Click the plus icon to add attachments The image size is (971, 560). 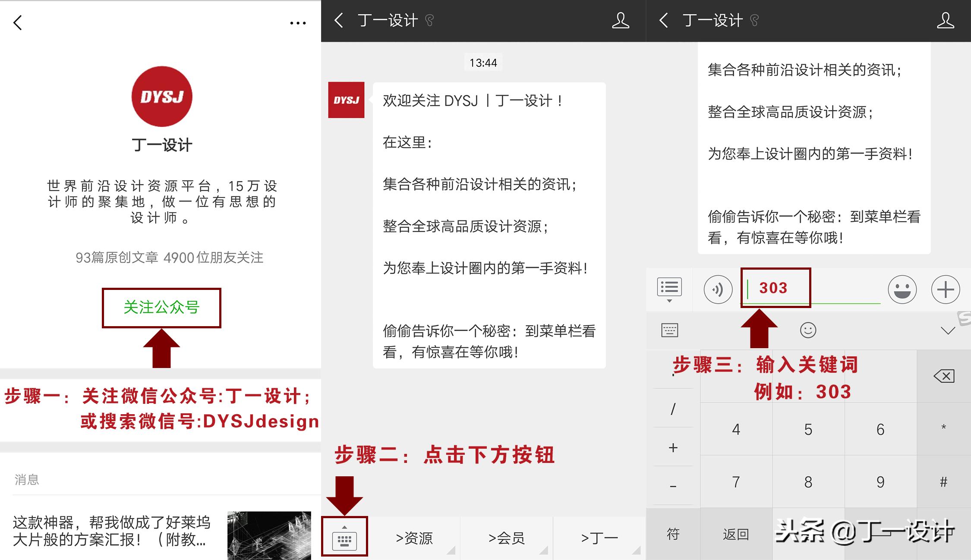(945, 290)
